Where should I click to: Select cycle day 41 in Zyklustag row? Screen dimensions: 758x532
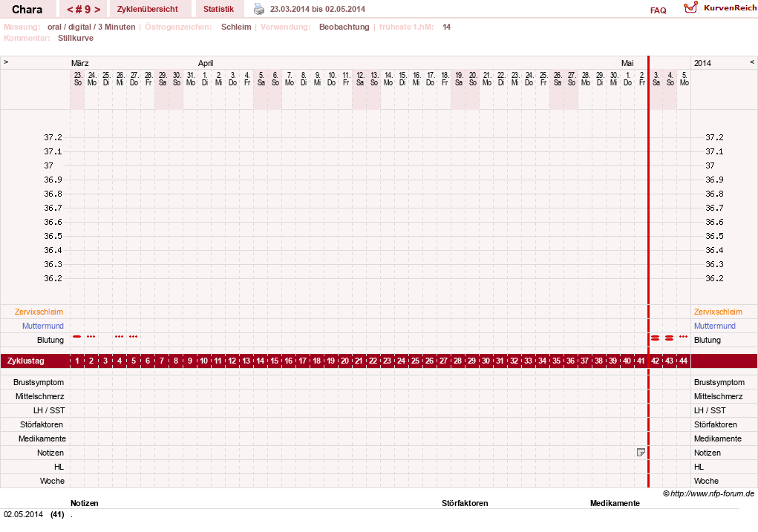(641, 361)
